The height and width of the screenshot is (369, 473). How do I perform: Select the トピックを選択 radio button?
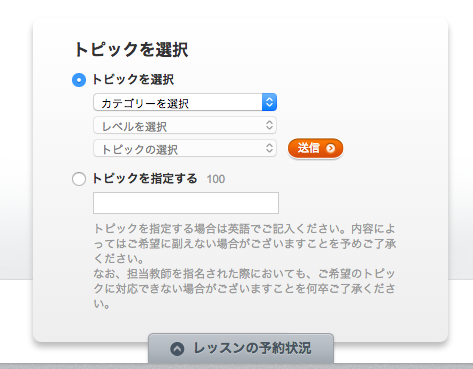tap(79, 80)
